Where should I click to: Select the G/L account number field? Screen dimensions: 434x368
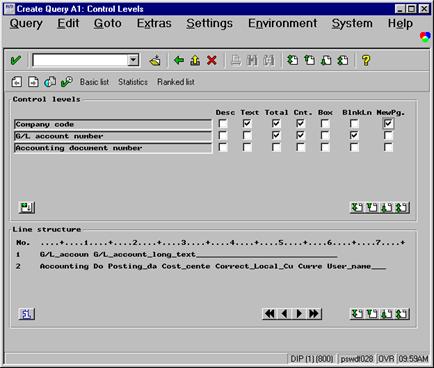[x=113, y=136]
